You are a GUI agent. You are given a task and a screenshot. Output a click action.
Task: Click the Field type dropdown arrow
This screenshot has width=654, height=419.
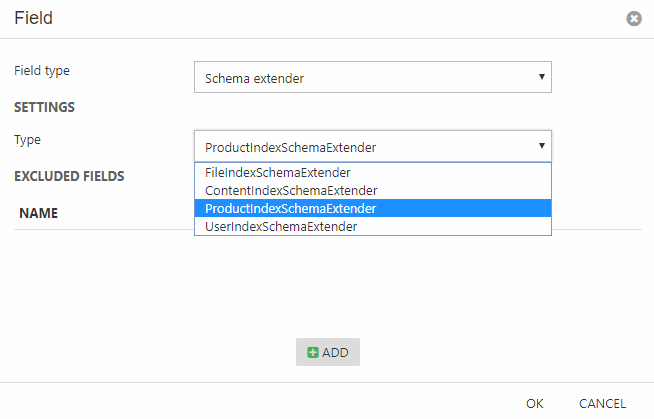tap(541, 76)
